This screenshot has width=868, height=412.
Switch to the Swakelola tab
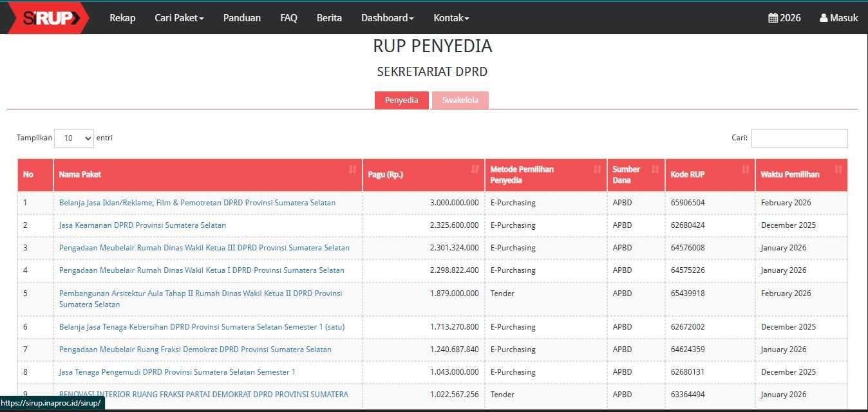pyautogui.click(x=460, y=100)
